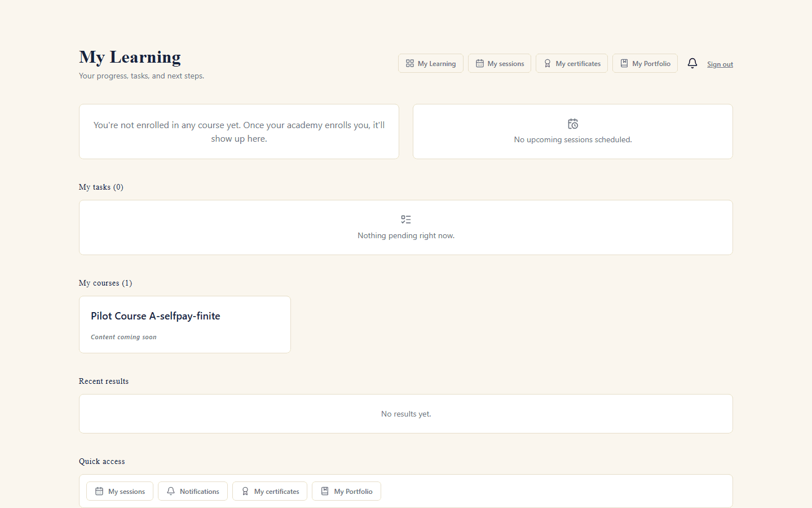Click the 'My tasks (0)' heading
The image size is (812, 508).
click(101, 187)
